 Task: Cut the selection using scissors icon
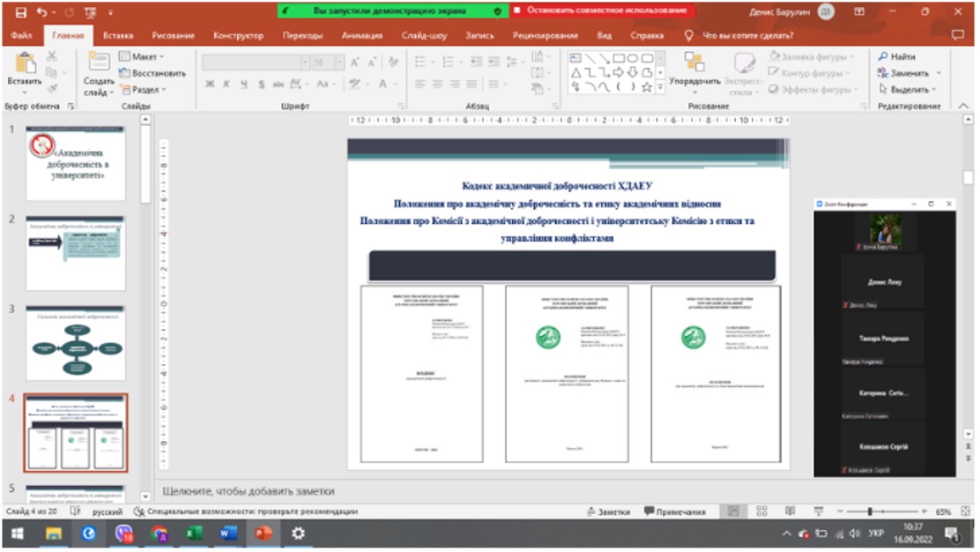52,56
